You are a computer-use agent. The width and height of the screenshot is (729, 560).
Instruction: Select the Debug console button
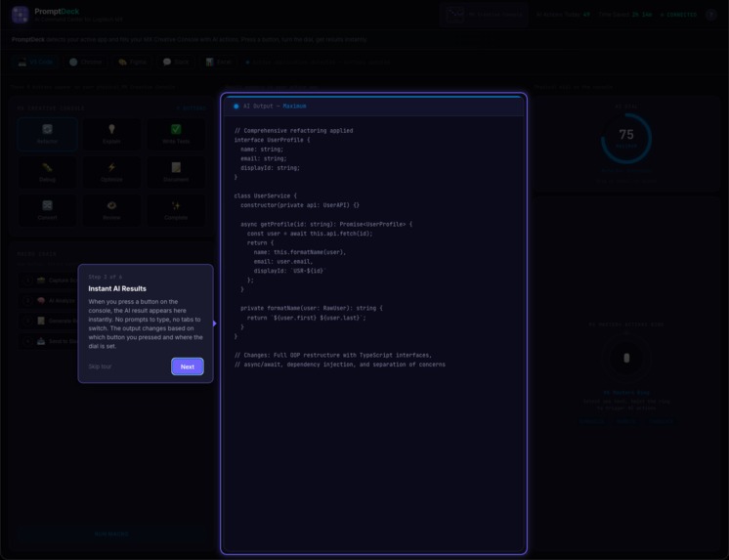48,172
